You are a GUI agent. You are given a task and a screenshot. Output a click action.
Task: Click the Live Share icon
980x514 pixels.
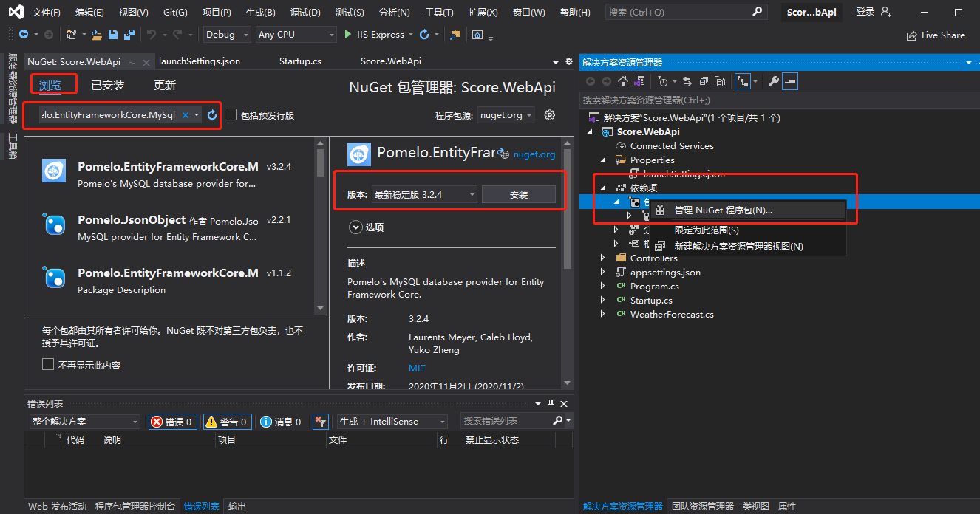911,35
